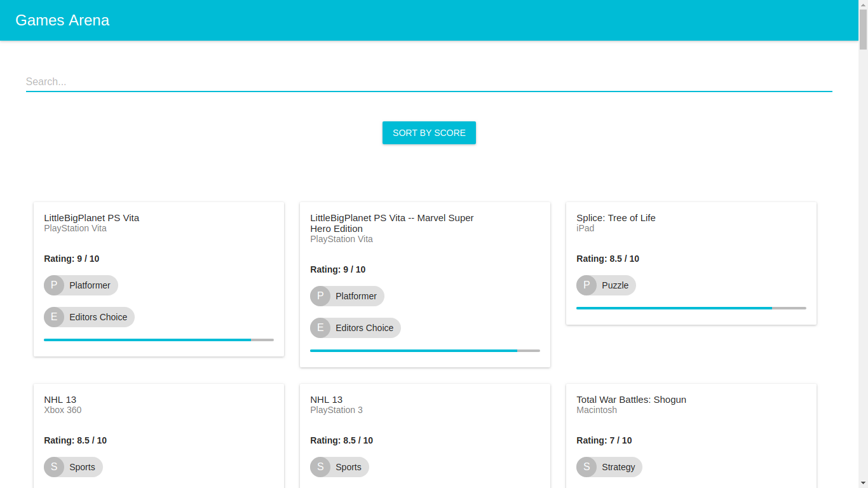Click 'Rating: 9 / 10' on LittleBigPlanet PS Vita card

click(x=72, y=259)
